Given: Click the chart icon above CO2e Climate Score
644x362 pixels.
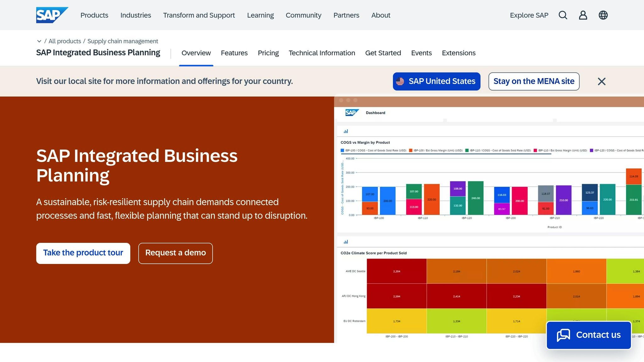Looking at the screenshot, I should coord(346,242).
